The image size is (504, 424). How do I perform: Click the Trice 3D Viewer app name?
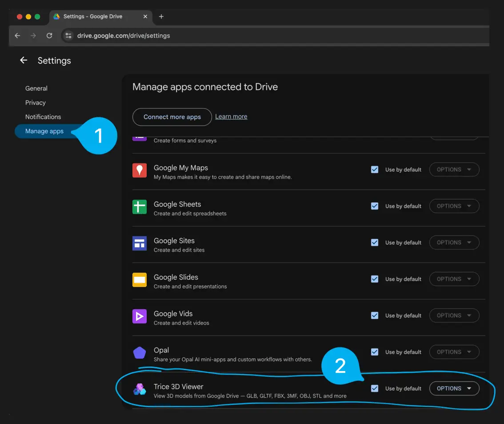coord(178,387)
